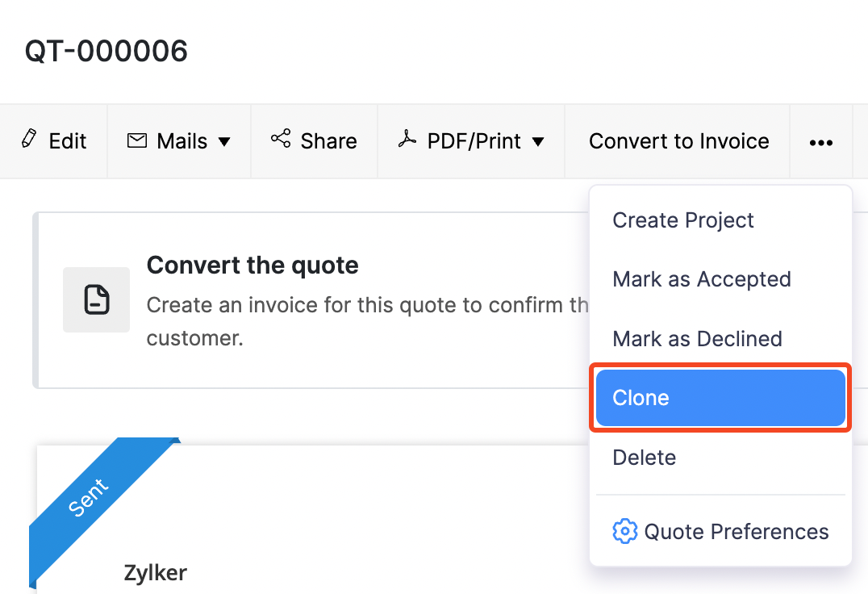Image resolution: width=868 pixels, height=594 pixels.
Task: Click the blue Sent status ribbon
Action: point(89,498)
